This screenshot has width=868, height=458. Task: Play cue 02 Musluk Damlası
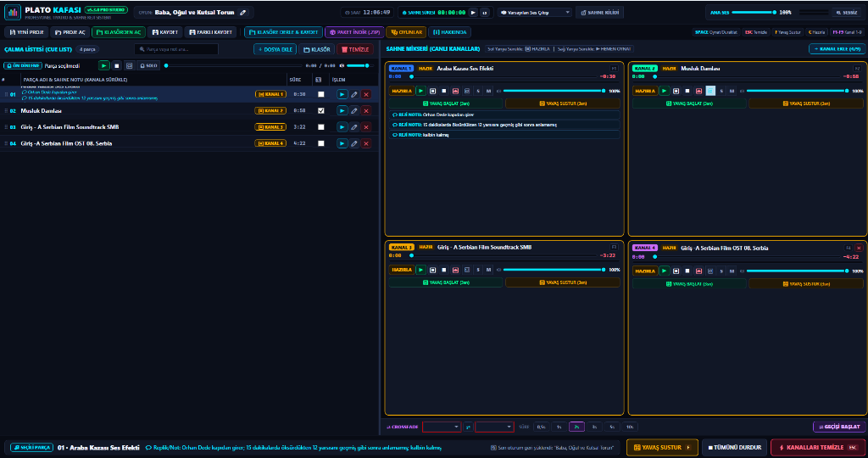pyautogui.click(x=342, y=111)
